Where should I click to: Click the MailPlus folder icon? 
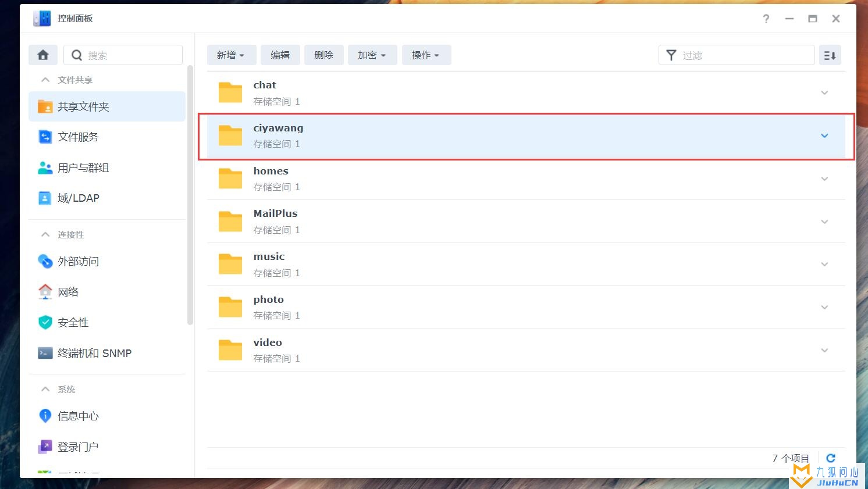pos(230,222)
